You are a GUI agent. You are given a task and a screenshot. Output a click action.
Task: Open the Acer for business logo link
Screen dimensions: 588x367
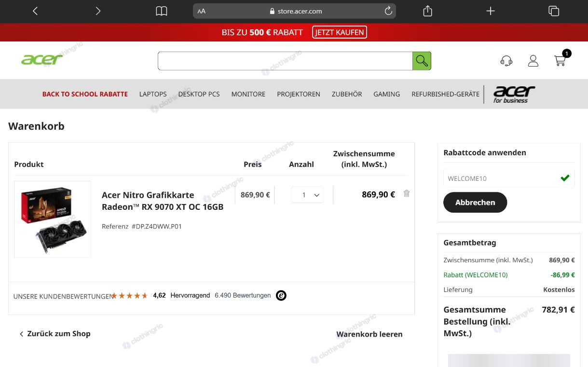coord(514,95)
